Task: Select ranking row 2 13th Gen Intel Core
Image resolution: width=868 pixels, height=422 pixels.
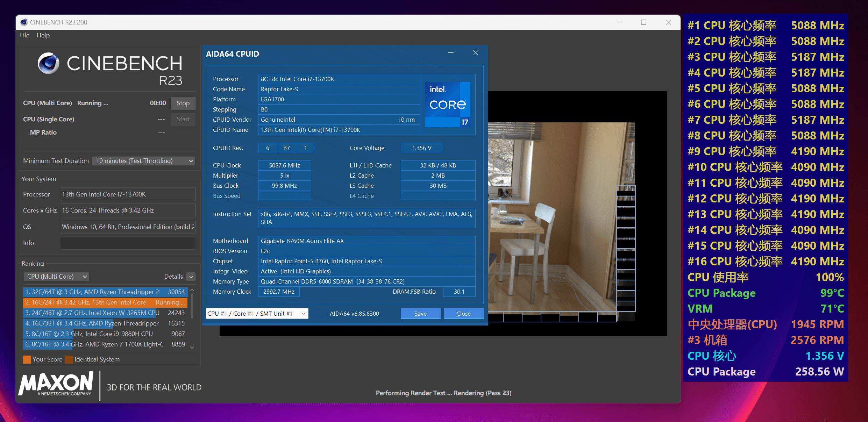Action: [105, 302]
